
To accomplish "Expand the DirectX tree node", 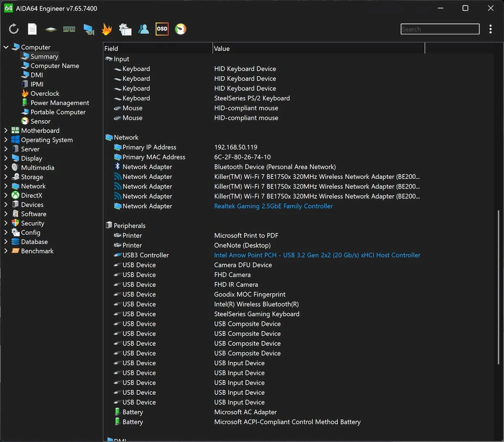I will [6, 195].
